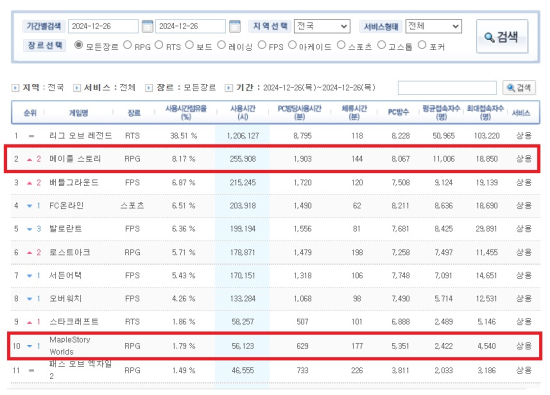
Task: Open 스타크래프트 game name
Action: click(x=74, y=322)
